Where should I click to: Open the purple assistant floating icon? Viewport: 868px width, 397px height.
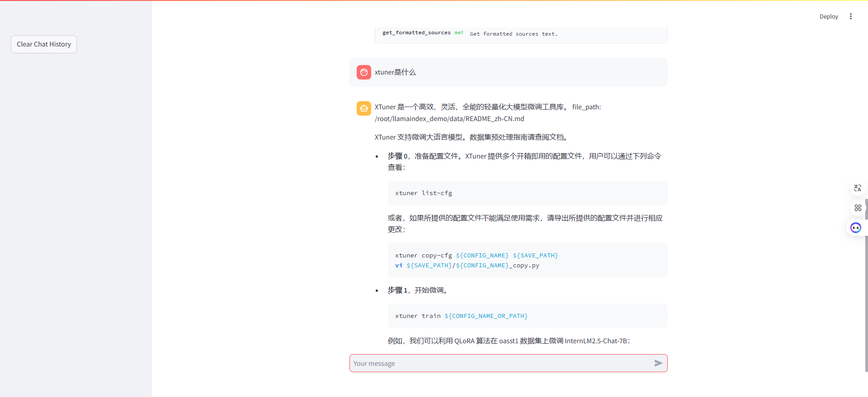pyautogui.click(x=856, y=228)
